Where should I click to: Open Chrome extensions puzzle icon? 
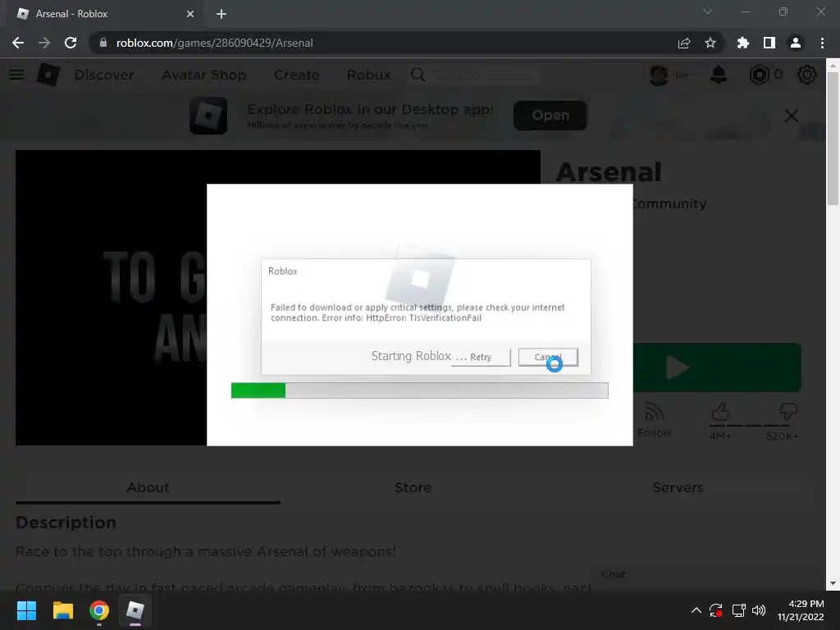coord(743,43)
